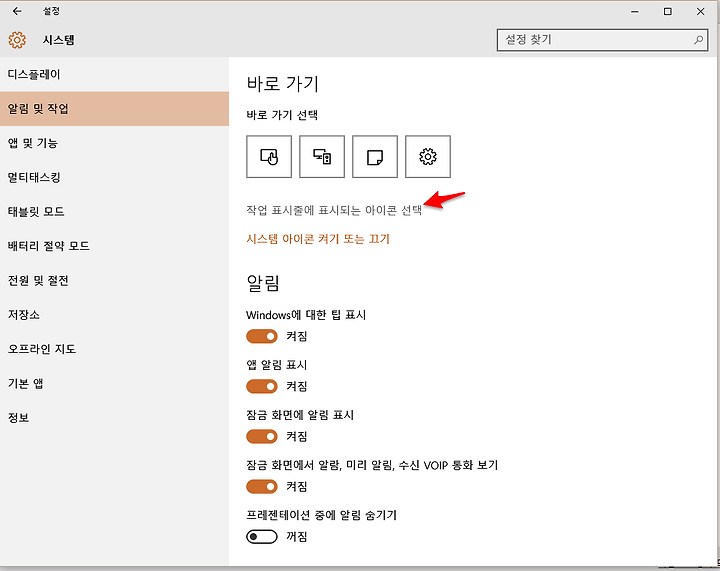Open 태블릿 모드 settings
This screenshot has width=720, height=571.
coord(114,212)
